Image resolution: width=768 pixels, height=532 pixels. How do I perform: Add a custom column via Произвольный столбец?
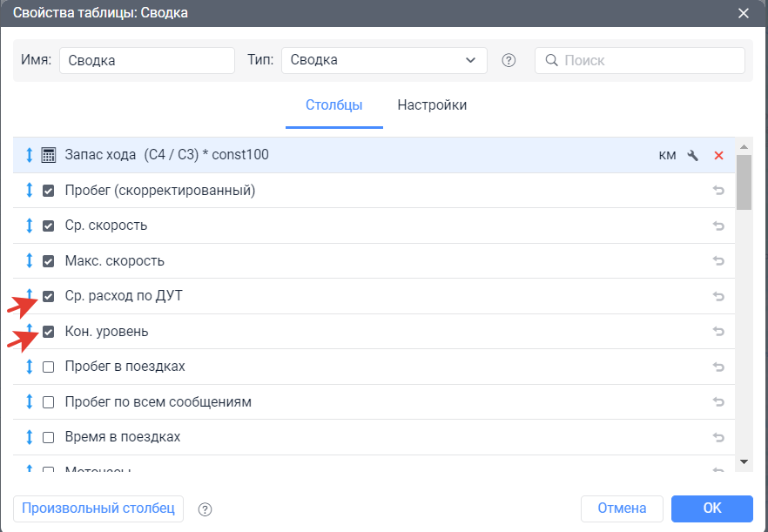pyautogui.click(x=98, y=508)
